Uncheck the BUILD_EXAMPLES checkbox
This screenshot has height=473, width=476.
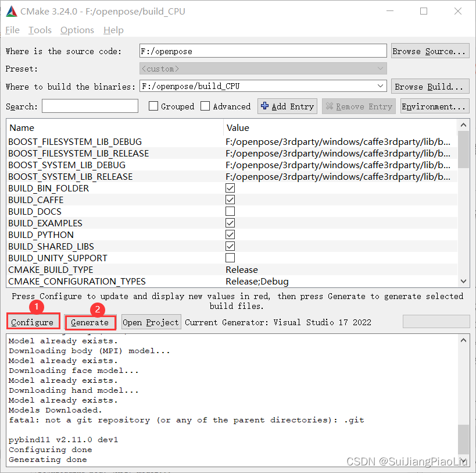click(x=230, y=223)
